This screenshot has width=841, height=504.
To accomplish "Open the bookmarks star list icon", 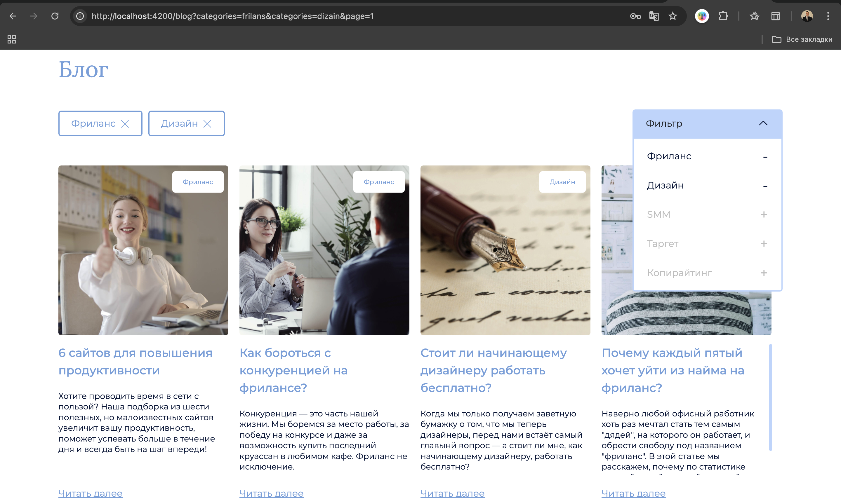I will 754,16.
